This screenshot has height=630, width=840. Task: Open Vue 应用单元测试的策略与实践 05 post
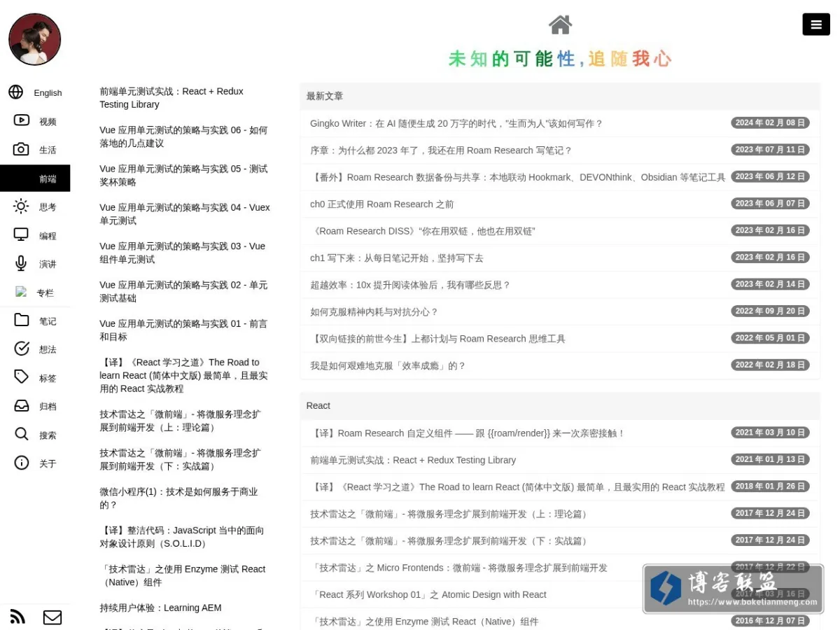tap(183, 175)
